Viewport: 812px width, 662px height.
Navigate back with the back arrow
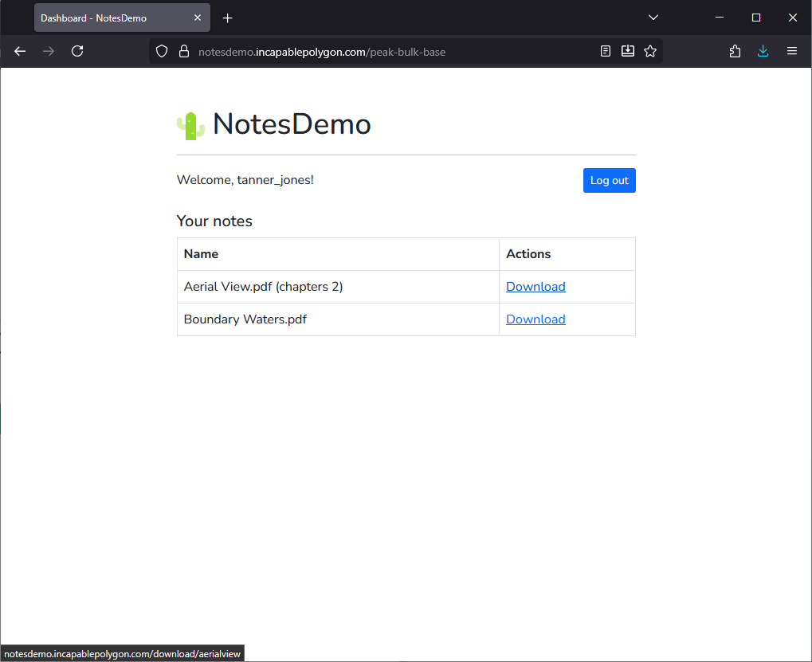19,50
